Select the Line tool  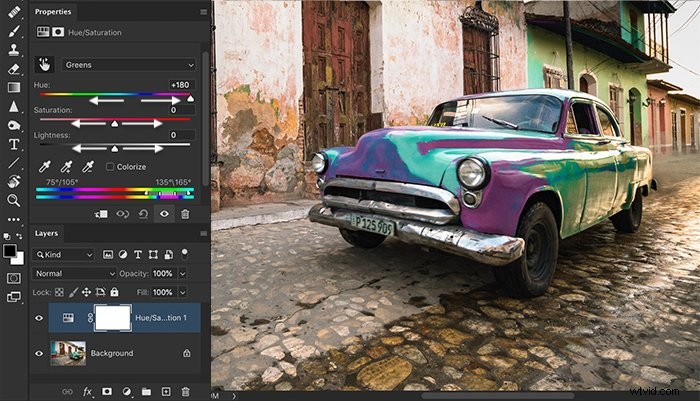[x=14, y=163]
